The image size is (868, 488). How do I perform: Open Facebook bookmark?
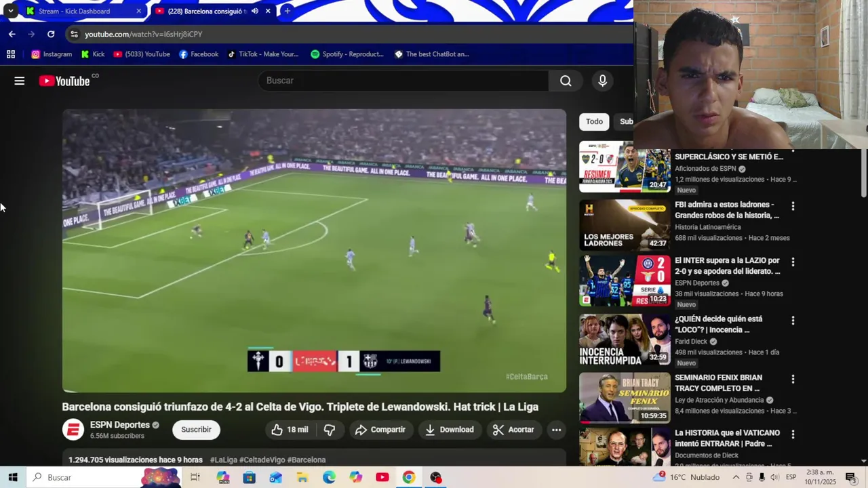coord(199,54)
